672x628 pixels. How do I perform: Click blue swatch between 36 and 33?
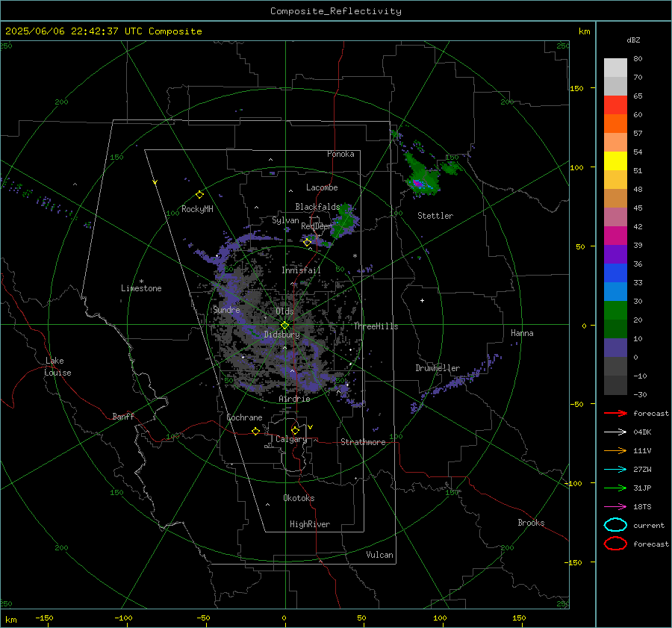tap(615, 273)
